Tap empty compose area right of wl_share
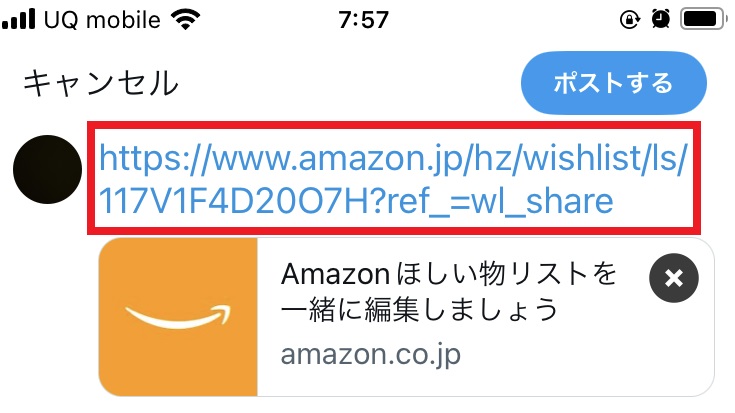This screenshot has width=735, height=413. point(654,202)
